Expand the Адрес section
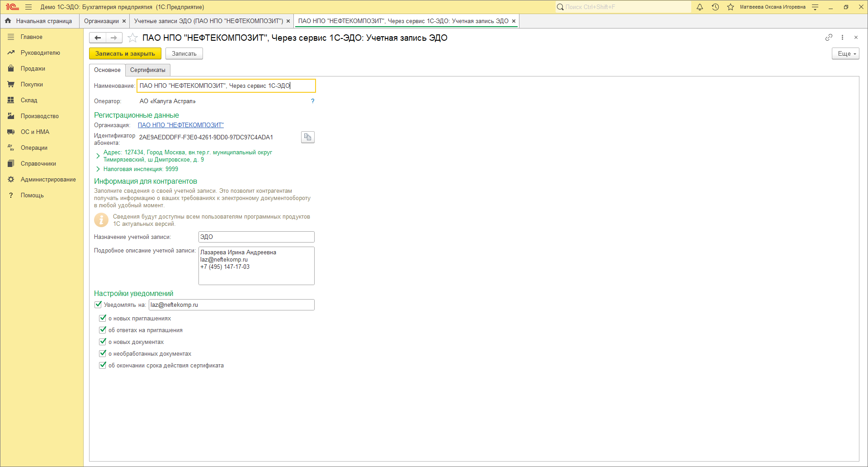 98,156
